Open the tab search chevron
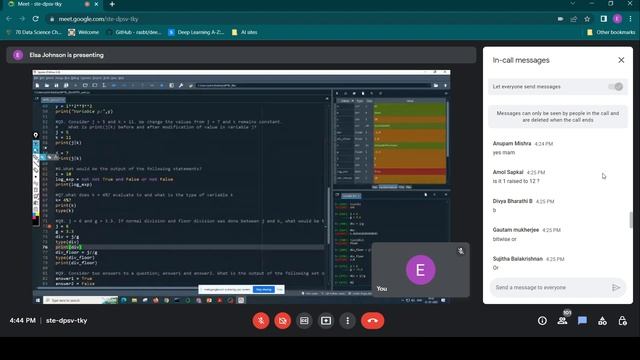The width and height of the screenshot is (640, 360). (x=573, y=3)
